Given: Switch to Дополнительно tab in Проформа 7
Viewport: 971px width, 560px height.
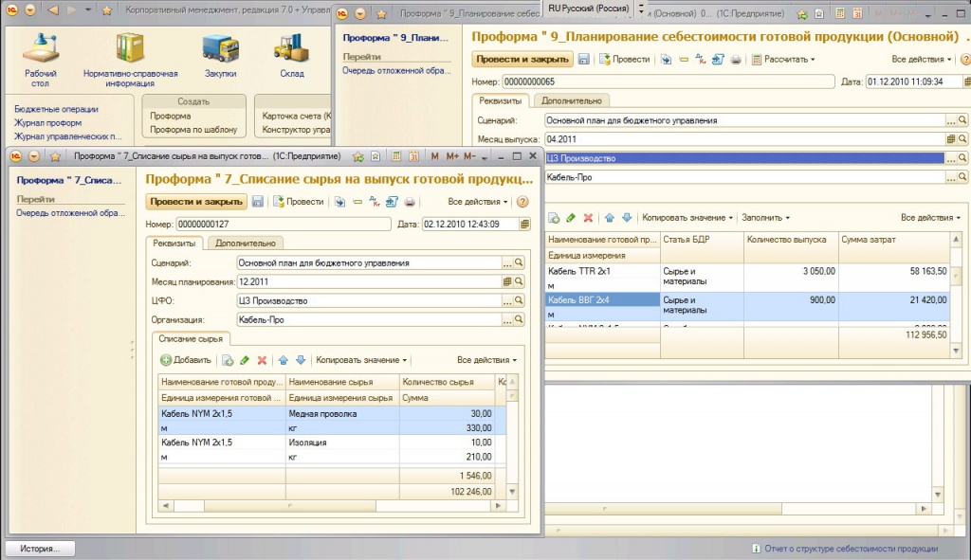Looking at the screenshot, I should tap(246, 244).
